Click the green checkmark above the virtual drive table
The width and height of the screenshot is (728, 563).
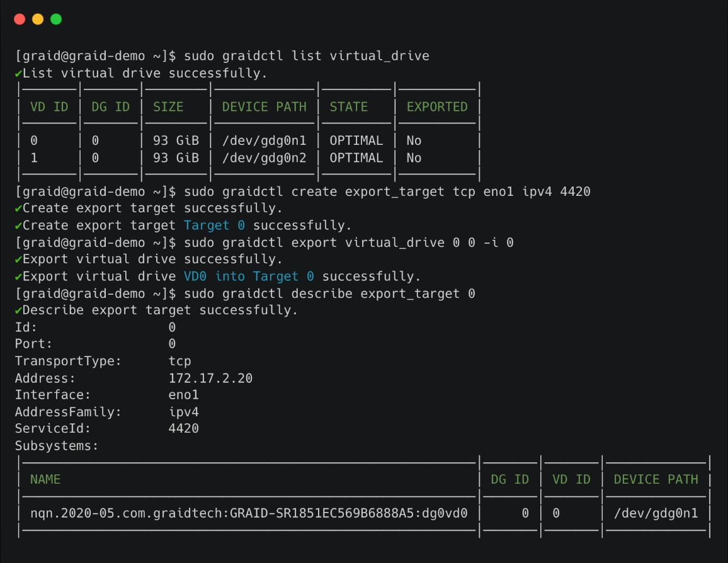18,73
